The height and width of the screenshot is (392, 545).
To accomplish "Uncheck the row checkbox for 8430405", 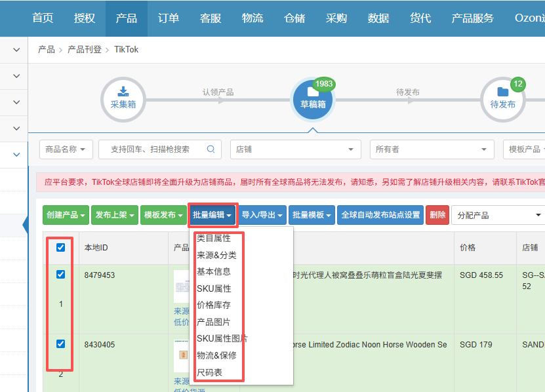I will (x=60, y=344).
